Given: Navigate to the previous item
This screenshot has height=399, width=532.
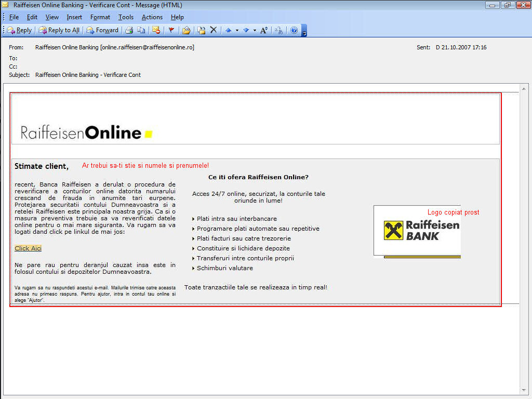Looking at the screenshot, I should tap(229, 30).
